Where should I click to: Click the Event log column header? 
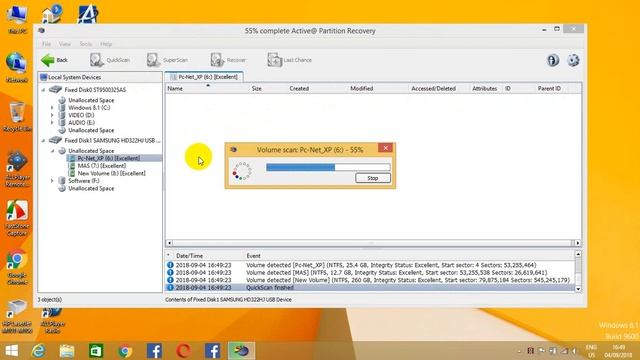coord(253,256)
